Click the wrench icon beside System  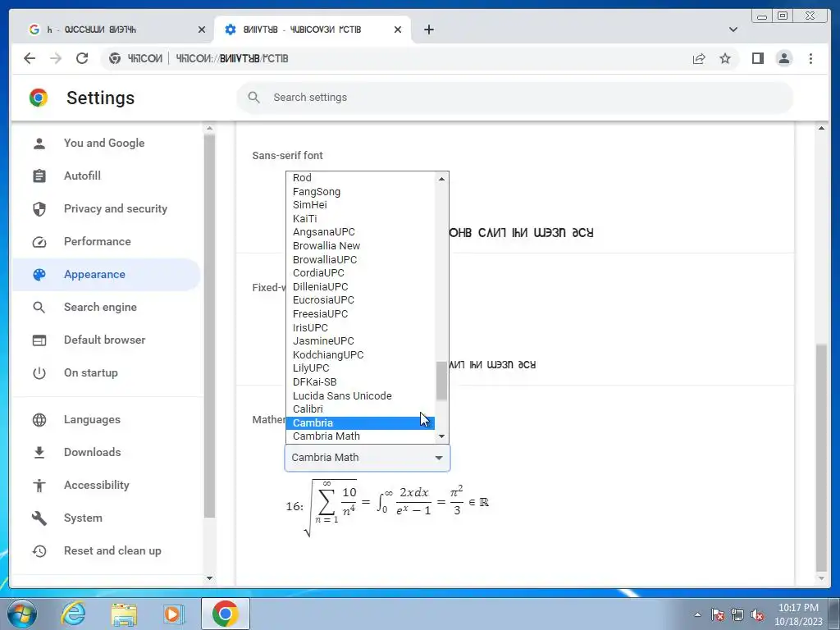39,518
